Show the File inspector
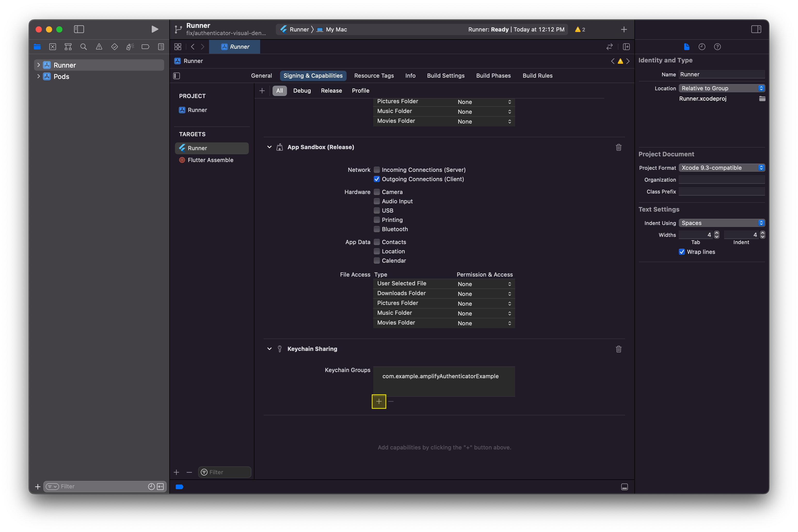The height and width of the screenshot is (532, 798). tap(686, 47)
